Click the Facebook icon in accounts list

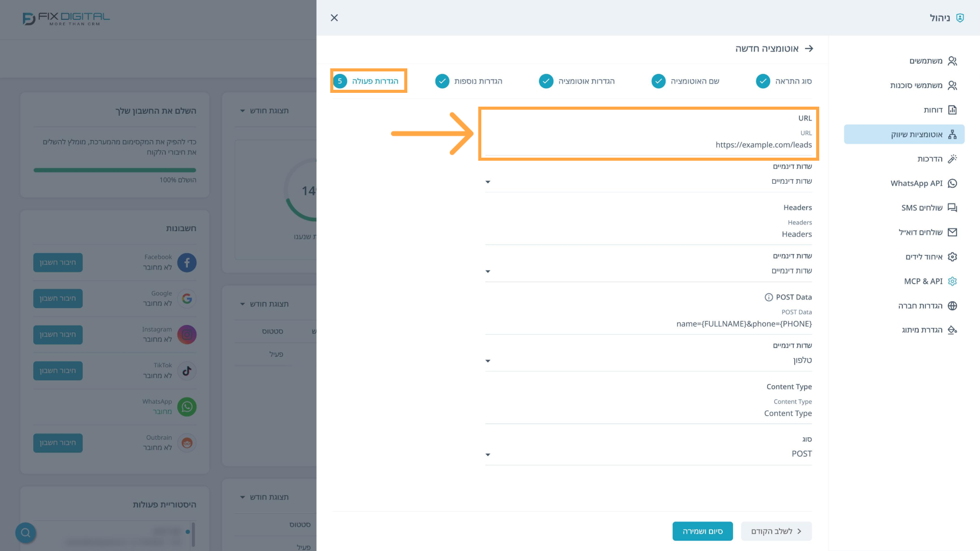(187, 263)
